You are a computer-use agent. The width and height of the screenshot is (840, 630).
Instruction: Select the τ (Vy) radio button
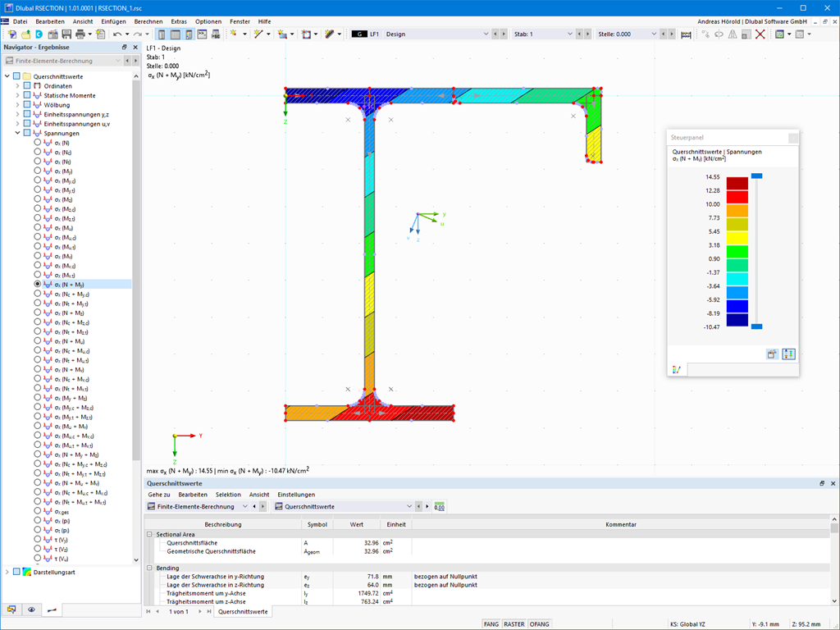tap(38, 540)
